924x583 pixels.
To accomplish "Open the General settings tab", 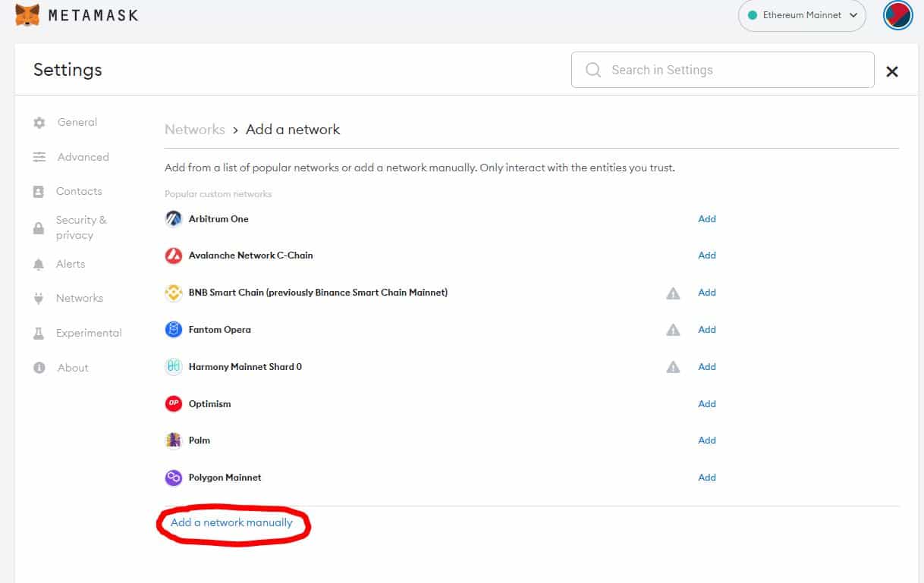I will point(77,122).
